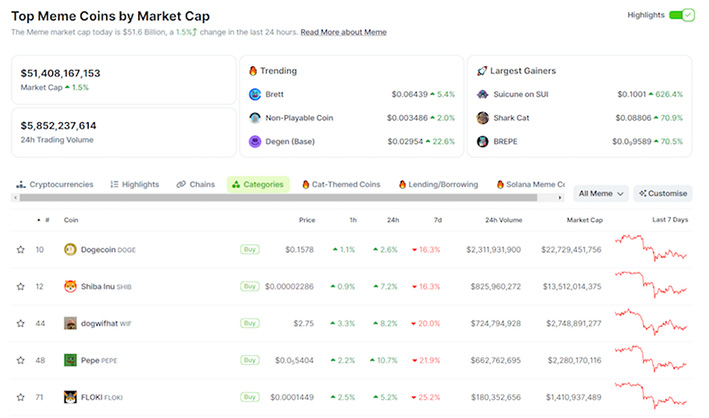Click the dogwifhat logo icon
Viewport: 709px width, 418px height.
click(70, 323)
